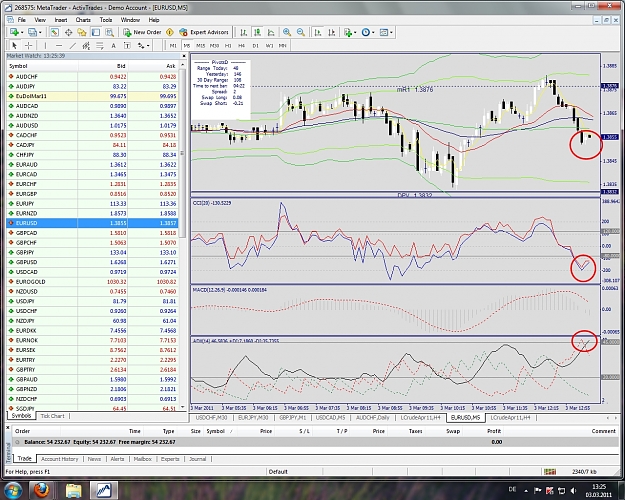Zoom out on the chart
The height and width of the screenshot is (500, 625).
[x=301, y=32]
